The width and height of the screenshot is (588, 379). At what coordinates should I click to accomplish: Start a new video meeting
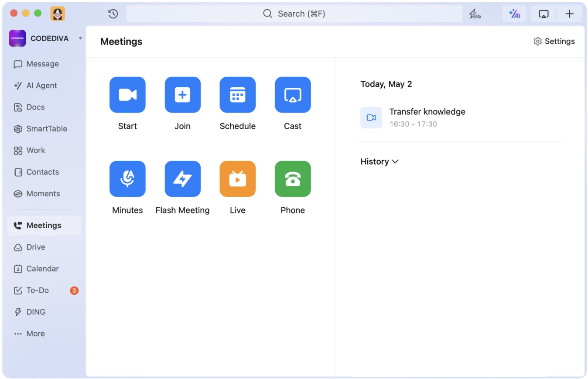(127, 95)
